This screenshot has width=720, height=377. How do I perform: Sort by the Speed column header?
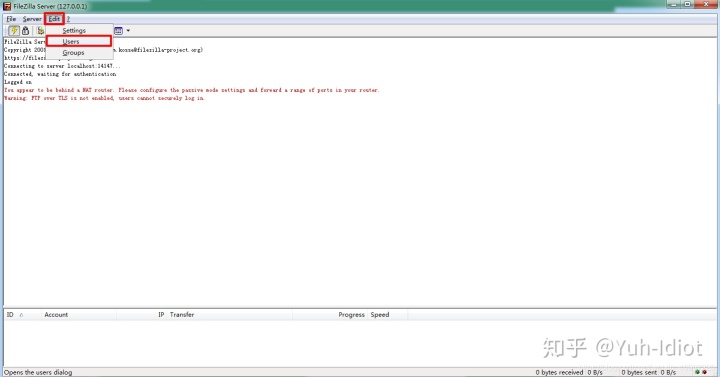(x=388, y=315)
